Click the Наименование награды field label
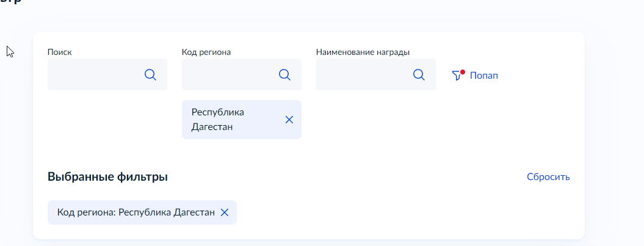This screenshot has height=246, width=644. (363, 52)
